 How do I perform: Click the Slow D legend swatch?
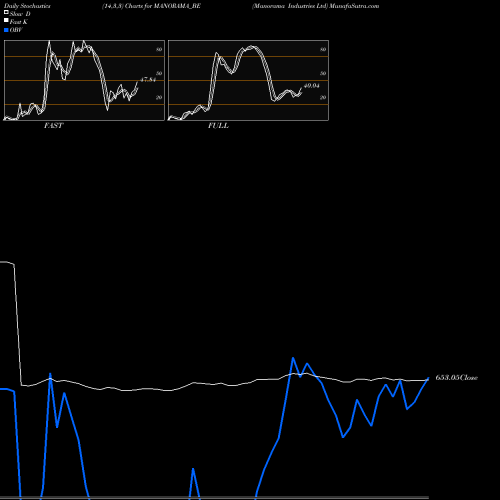tap(6, 12)
